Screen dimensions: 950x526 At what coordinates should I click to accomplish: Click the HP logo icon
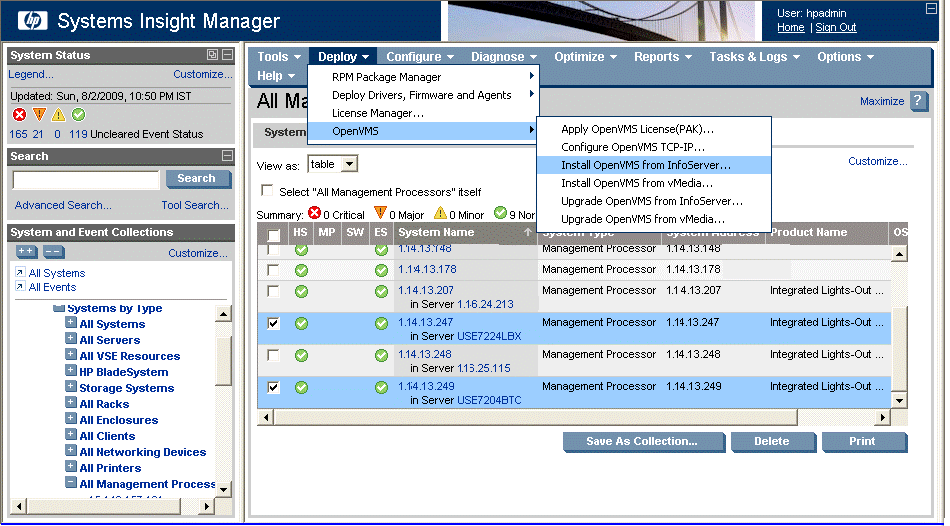tap(32, 21)
